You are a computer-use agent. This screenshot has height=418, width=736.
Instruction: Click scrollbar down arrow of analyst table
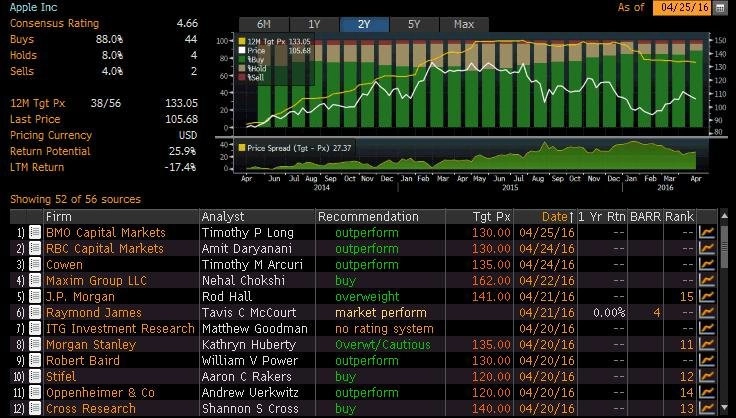(x=724, y=408)
